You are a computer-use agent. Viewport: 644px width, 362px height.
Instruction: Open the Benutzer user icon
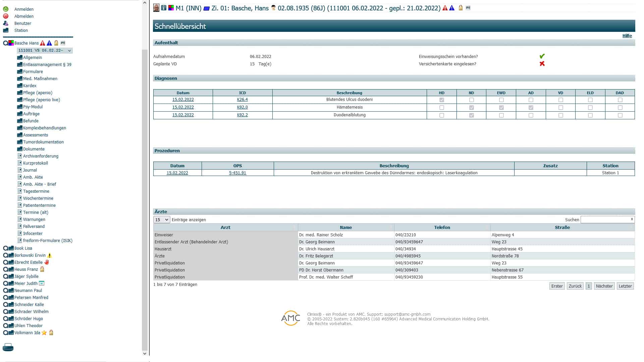(x=6, y=23)
